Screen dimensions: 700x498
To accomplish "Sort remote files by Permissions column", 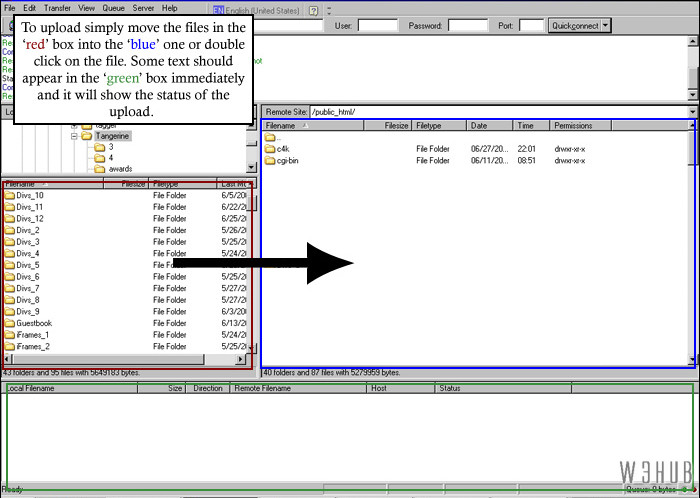I will tap(580, 126).
